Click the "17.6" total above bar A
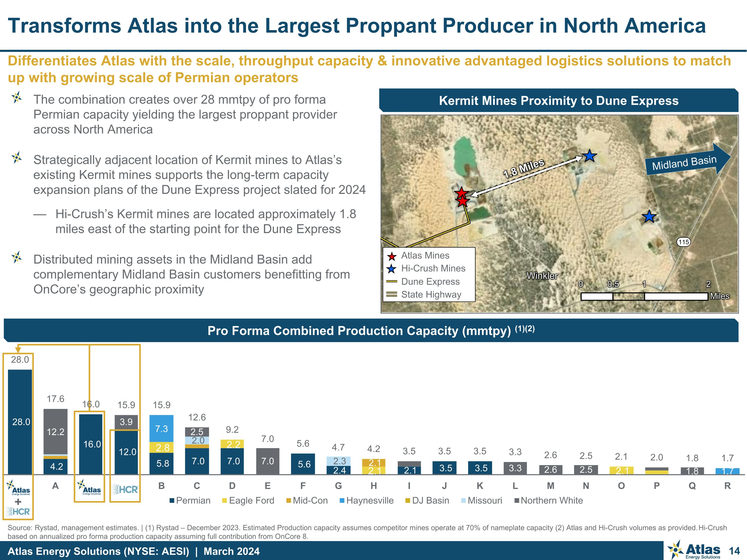This screenshot has width=747, height=560. point(55,399)
